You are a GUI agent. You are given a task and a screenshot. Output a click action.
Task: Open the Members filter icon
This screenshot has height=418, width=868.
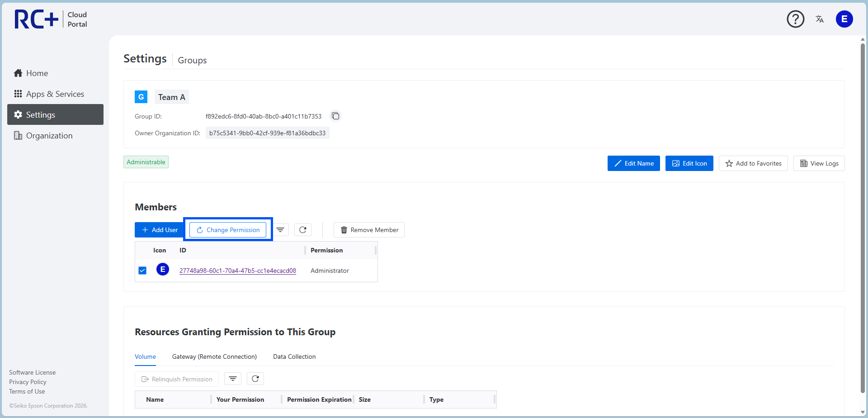click(x=280, y=230)
